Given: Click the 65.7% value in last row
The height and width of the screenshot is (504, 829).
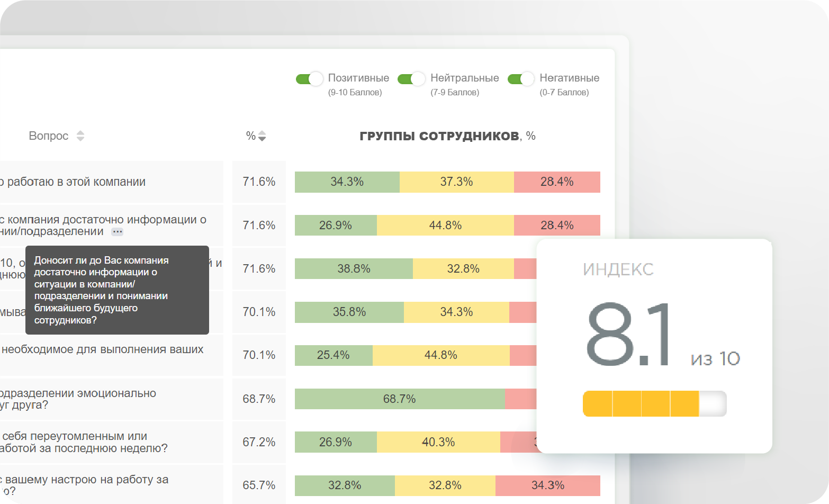Looking at the screenshot, I should click(x=259, y=485).
